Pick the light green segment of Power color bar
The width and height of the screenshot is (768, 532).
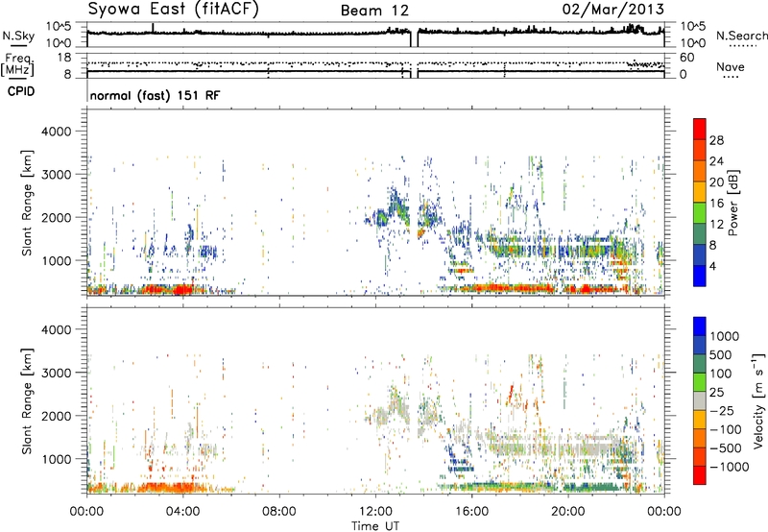pyautogui.click(x=700, y=213)
